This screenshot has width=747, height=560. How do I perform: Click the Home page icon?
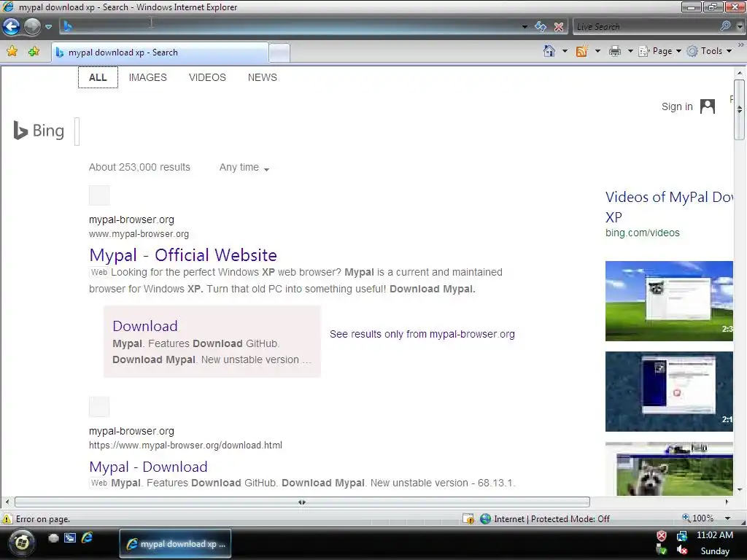coord(549,51)
